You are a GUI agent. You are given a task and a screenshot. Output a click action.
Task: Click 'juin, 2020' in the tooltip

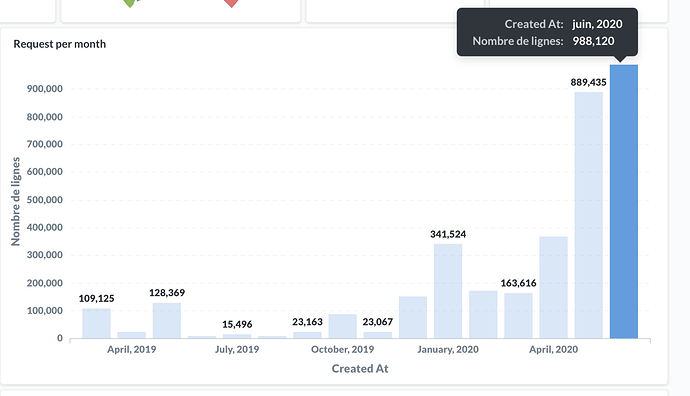(597, 24)
